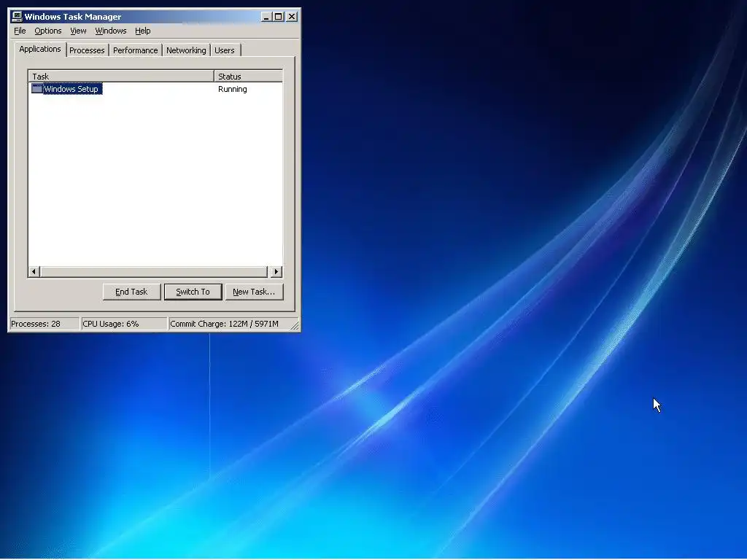The height and width of the screenshot is (560, 747).
Task: Click the New Task... button
Action: tap(254, 292)
